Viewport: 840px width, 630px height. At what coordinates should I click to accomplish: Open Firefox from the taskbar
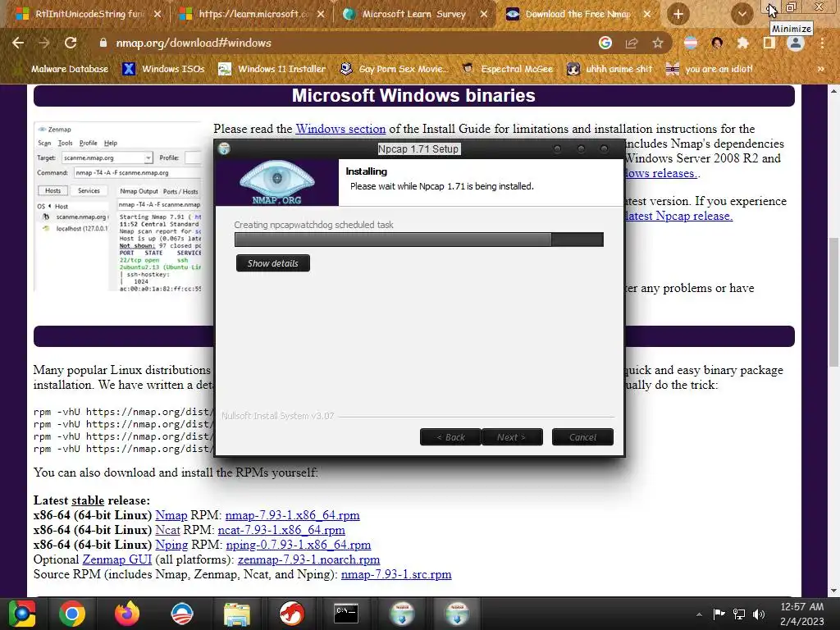tap(127, 614)
